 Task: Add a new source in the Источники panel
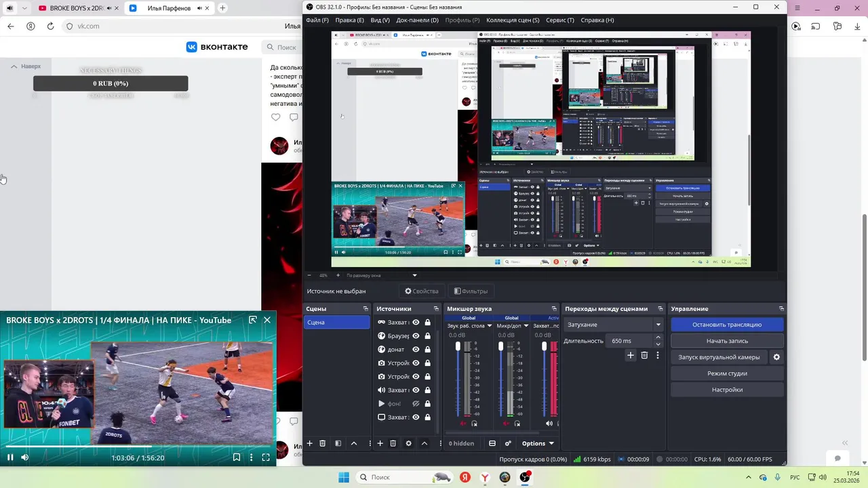click(x=380, y=443)
